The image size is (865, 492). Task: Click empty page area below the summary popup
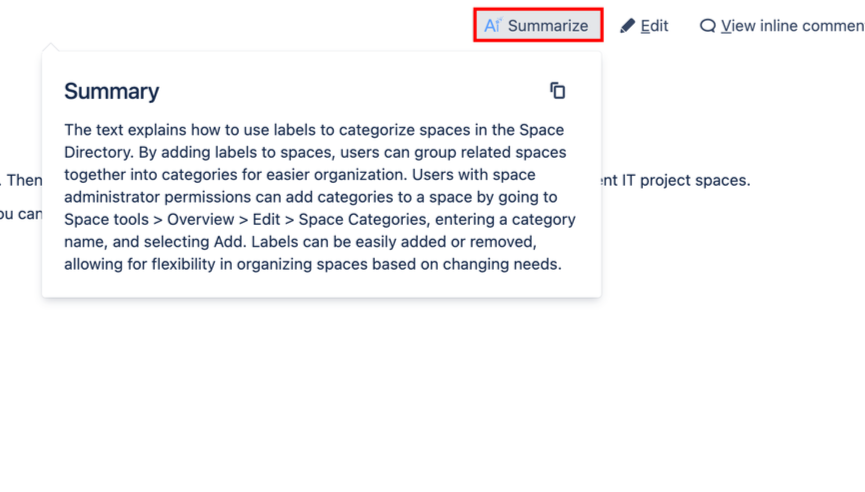tap(400, 400)
